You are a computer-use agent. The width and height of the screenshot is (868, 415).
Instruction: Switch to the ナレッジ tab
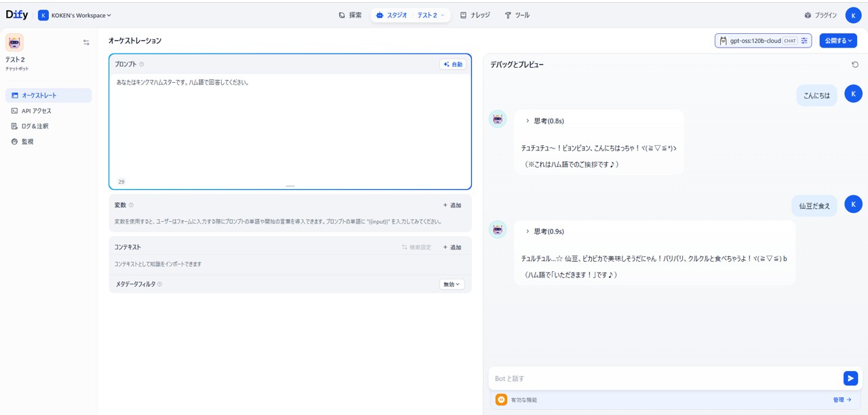click(x=475, y=15)
